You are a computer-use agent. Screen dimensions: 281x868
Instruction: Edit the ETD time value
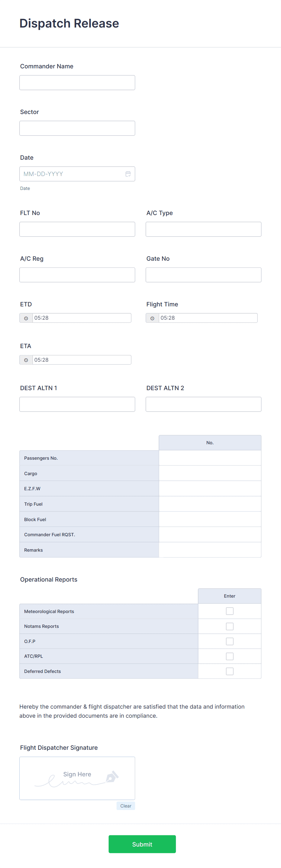point(82,318)
